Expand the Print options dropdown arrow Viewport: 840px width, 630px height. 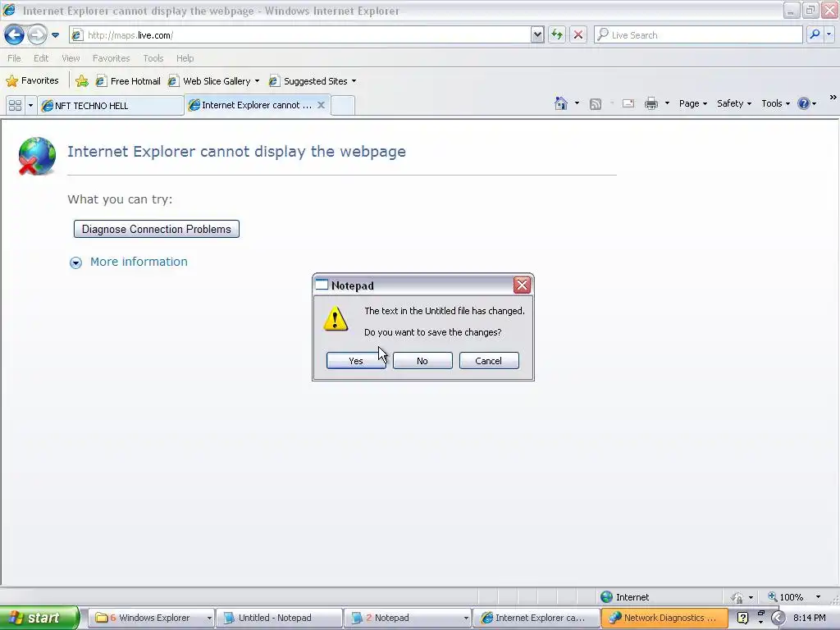point(667,103)
